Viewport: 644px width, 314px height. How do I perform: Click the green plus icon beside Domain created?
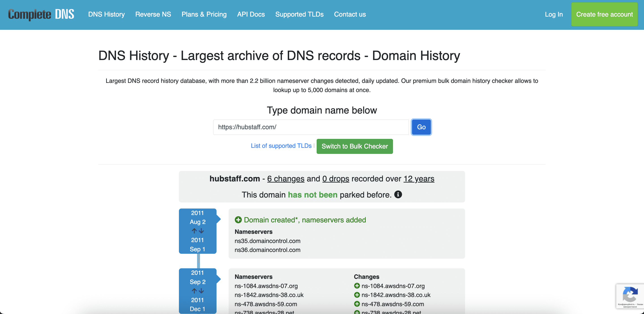pos(238,220)
